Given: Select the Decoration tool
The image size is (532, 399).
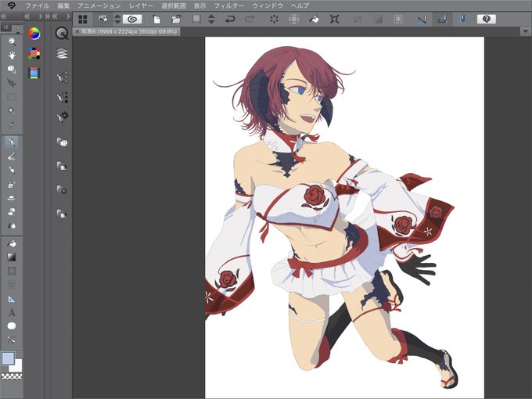Looking at the screenshot, I should point(12,198).
